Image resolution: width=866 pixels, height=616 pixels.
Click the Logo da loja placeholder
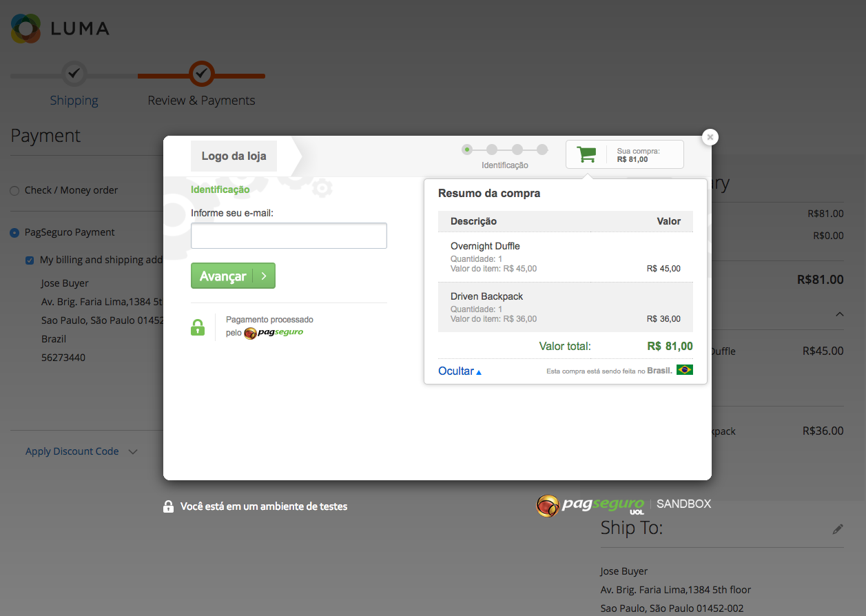(x=234, y=156)
